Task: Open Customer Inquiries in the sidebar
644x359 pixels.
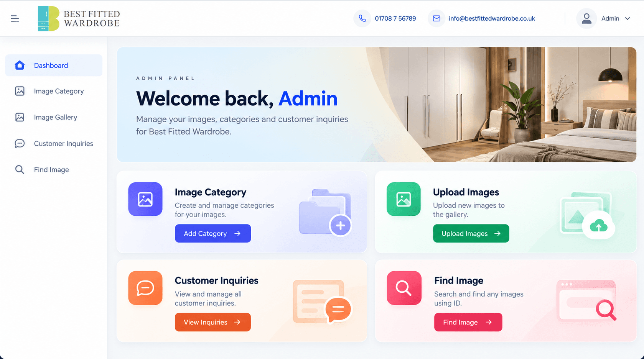Action: pos(54,143)
